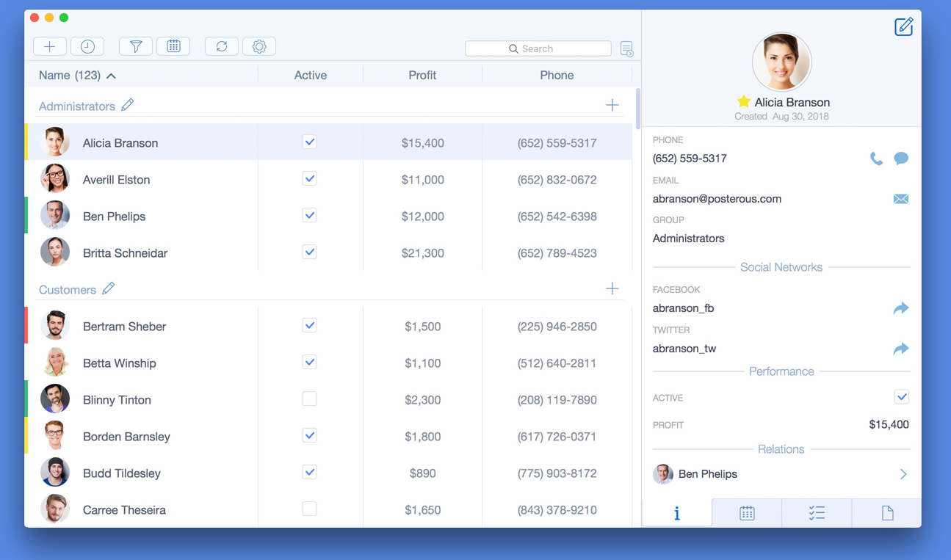951x560 pixels.
Task: Toggle Active checkbox in Performance section
Action: coord(902,397)
